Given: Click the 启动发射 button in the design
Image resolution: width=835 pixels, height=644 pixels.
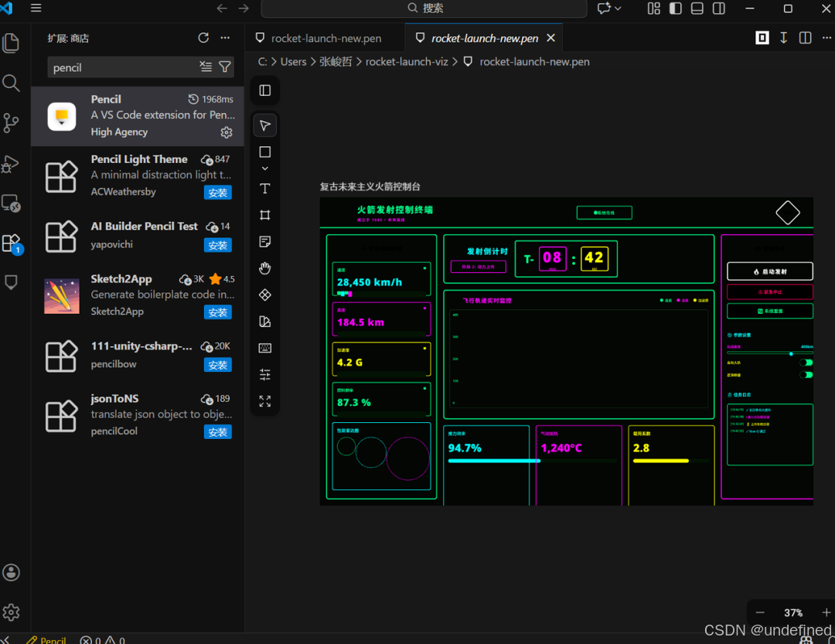Looking at the screenshot, I should point(770,271).
